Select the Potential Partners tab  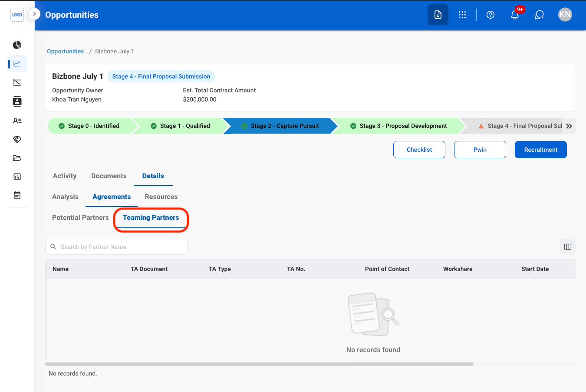coord(80,217)
